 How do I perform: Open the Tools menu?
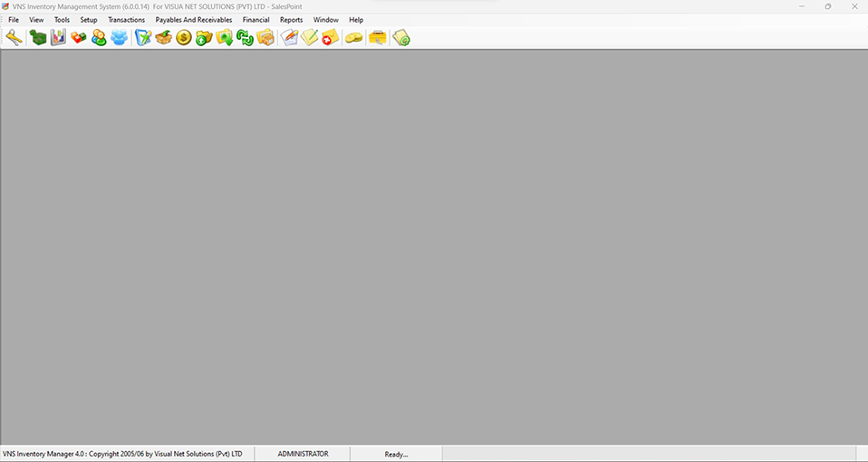coord(62,20)
